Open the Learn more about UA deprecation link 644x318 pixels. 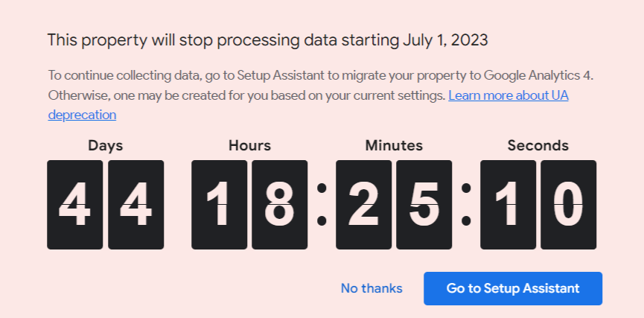pyautogui.click(x=508, y=96)
